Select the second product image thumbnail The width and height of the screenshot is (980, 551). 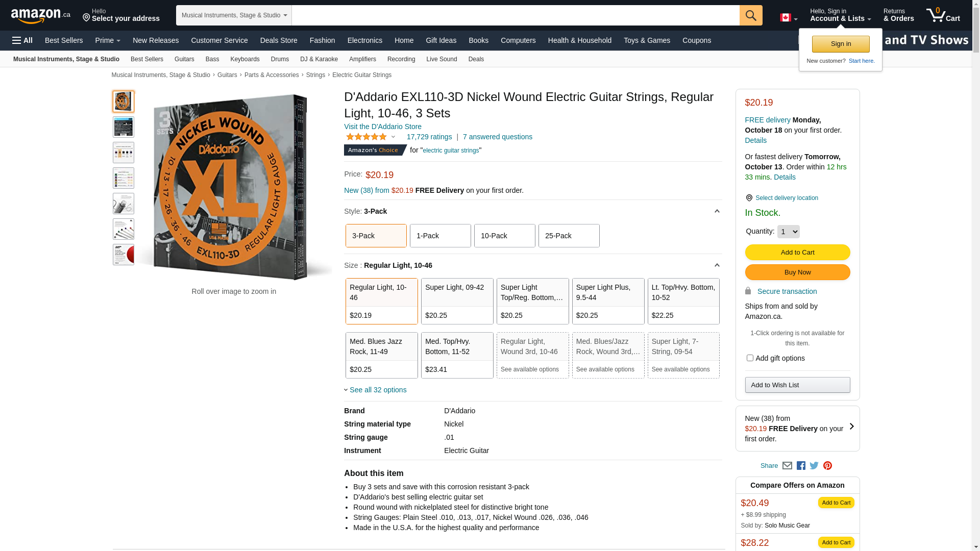124,127
